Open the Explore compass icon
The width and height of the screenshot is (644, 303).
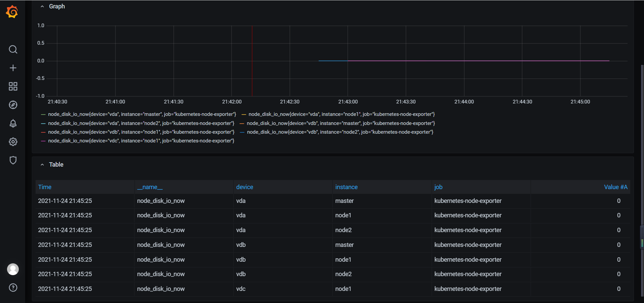coord(13,105)
